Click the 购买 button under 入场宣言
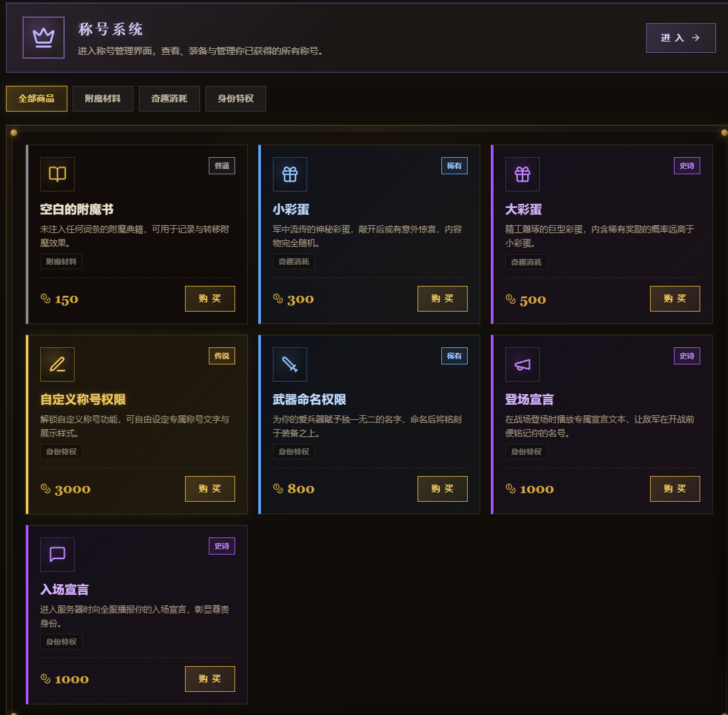Screen dimensions: 728x715 click(x=210, y=679)
